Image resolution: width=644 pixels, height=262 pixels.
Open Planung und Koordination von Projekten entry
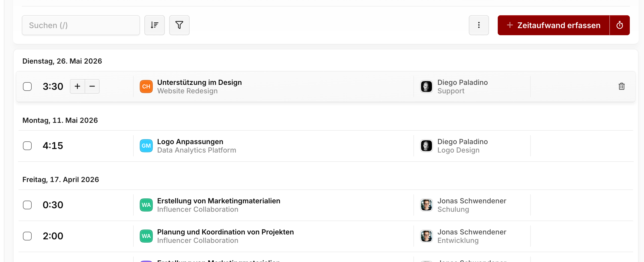pos(225,232)
